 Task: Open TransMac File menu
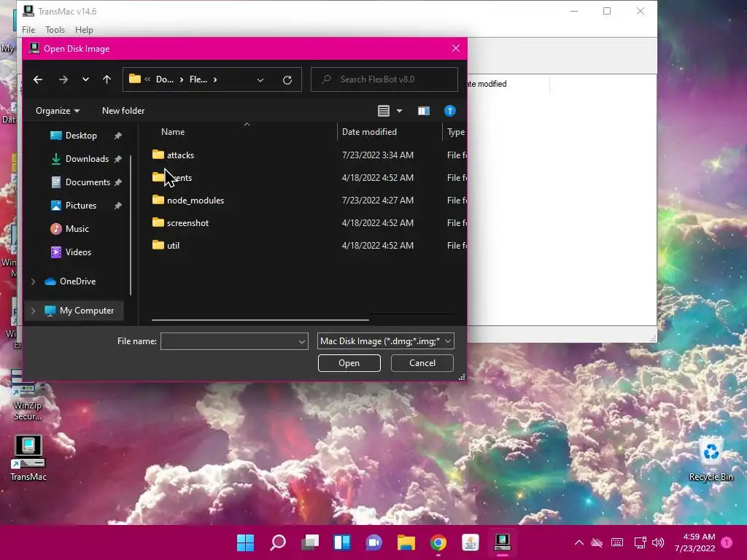click(28, 29)
